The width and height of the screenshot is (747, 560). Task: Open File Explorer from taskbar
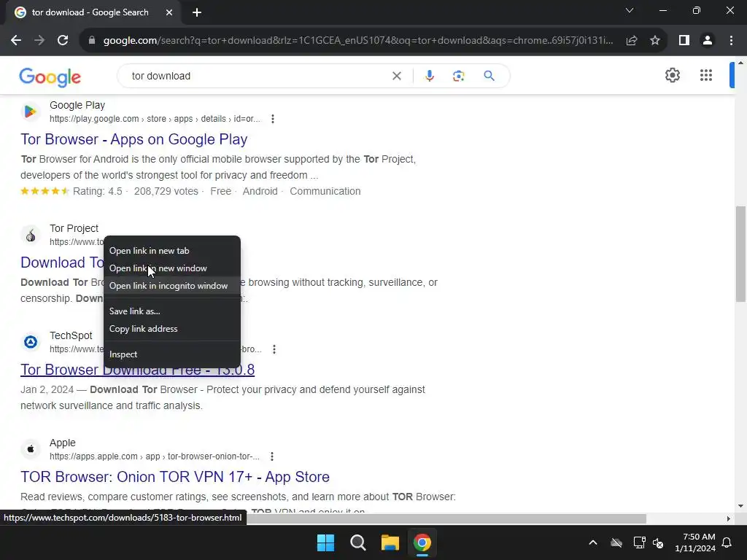(390, 542)
